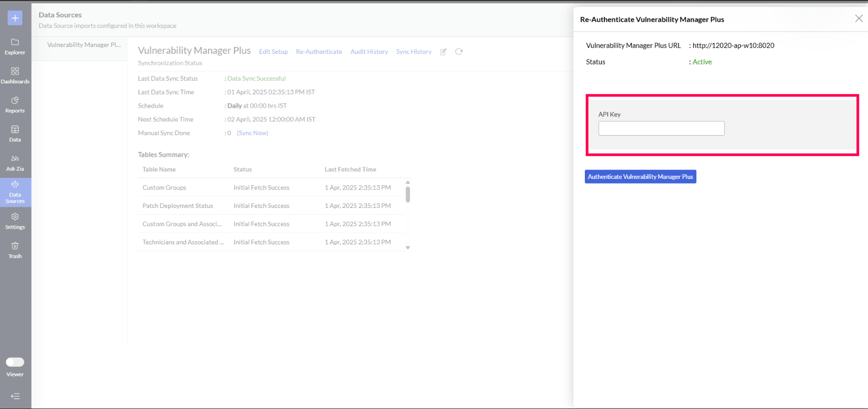Click the Last Data Sync Time value
This screenshot has height=409, width=868.
[x=271, y=92]
